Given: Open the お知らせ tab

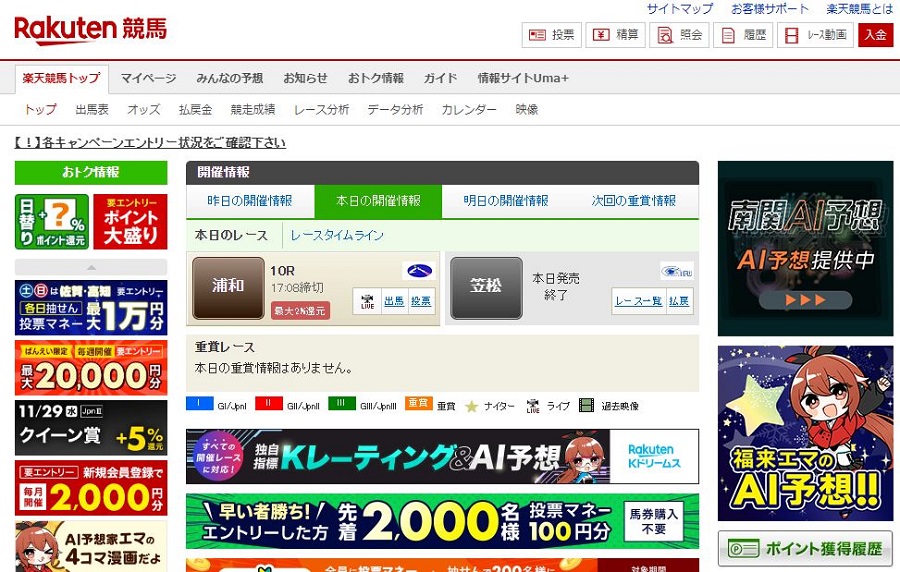Looking at the screenshot, I should [305, 78].
